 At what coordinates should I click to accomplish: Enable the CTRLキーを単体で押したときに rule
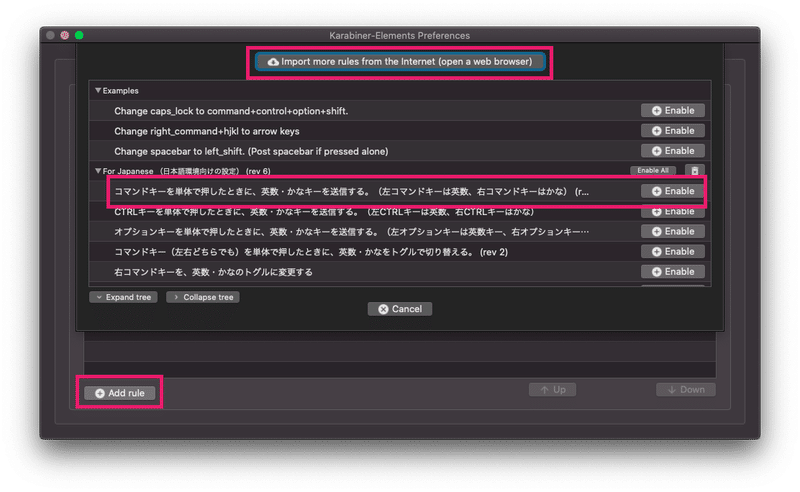click(x=673, y=211)
